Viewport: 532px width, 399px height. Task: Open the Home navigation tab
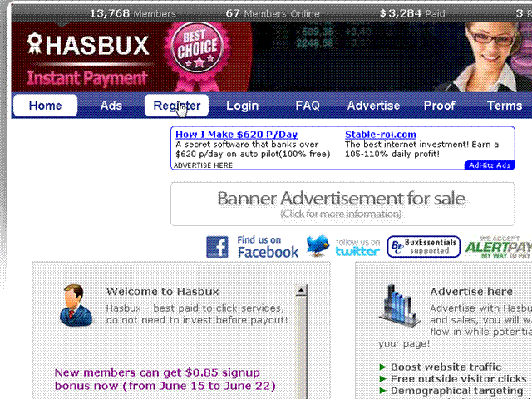45,106
